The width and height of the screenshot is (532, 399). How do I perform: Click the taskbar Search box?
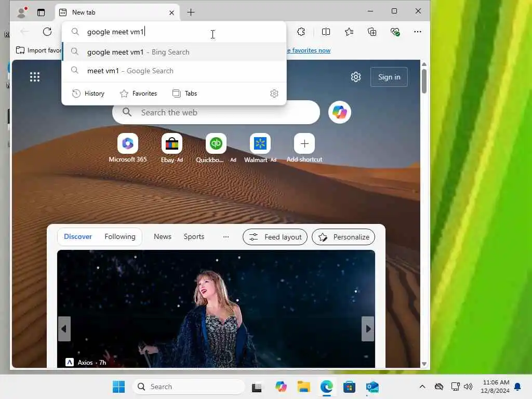tap(189, 387)
